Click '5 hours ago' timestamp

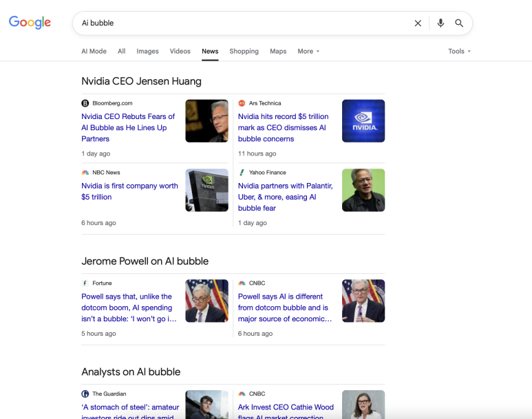coord(98,334)
